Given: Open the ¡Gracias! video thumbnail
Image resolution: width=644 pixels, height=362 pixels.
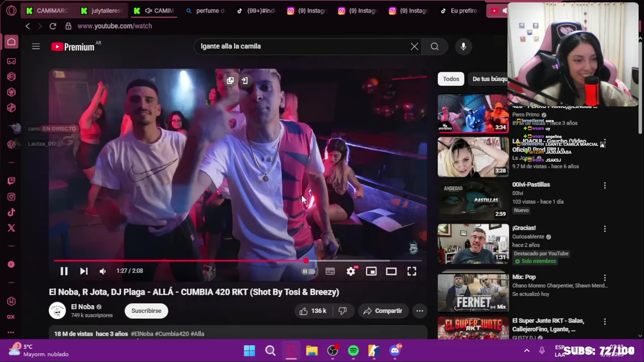Looking at the screenshot, I should [473, 243].
